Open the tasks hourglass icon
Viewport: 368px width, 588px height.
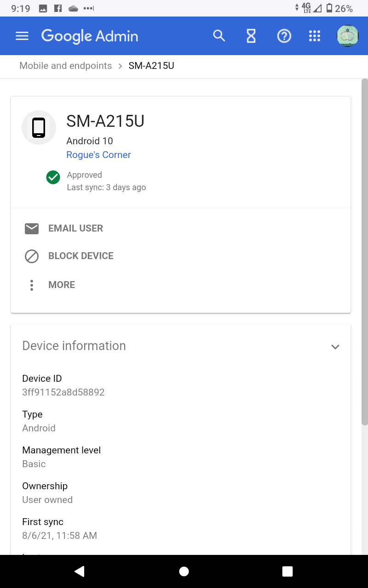pyautogui.click(x=251, y=36)
